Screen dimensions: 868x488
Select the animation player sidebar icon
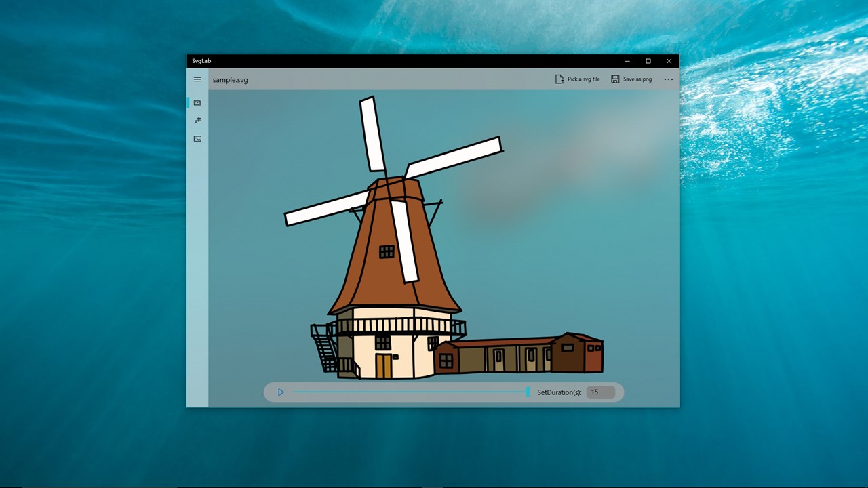[x=197, y=102]
